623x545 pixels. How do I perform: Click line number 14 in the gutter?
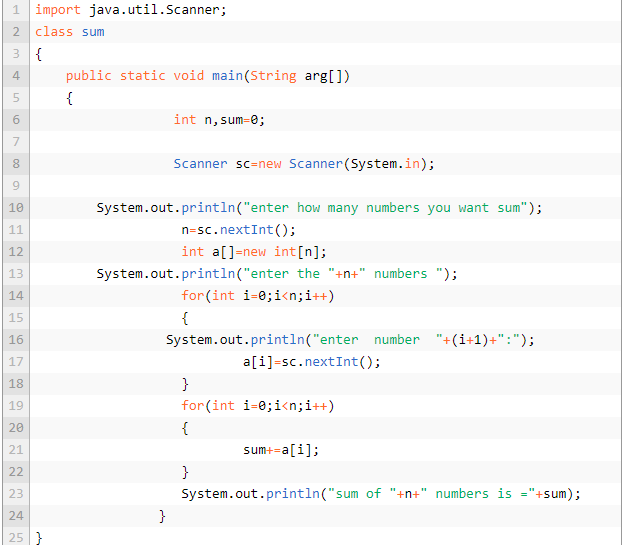[x=15, y=296]
